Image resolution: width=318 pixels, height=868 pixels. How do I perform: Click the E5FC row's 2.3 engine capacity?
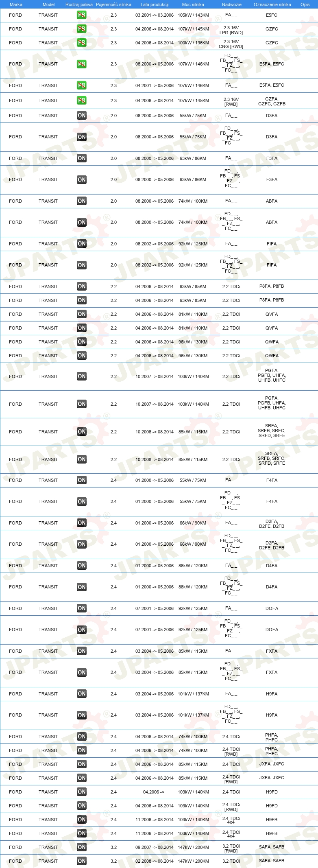pyautogui.click(x=113, y=15)
